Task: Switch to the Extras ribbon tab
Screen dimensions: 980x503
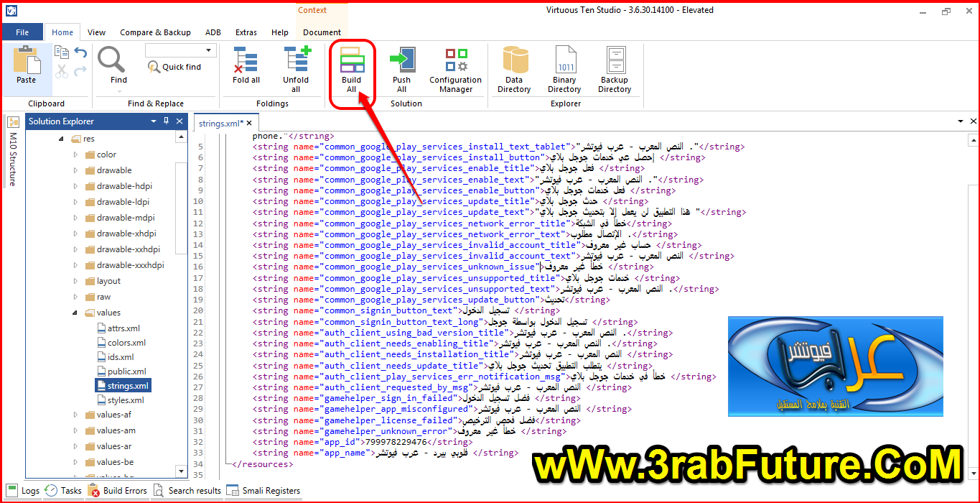Action: tap(246, 32)
